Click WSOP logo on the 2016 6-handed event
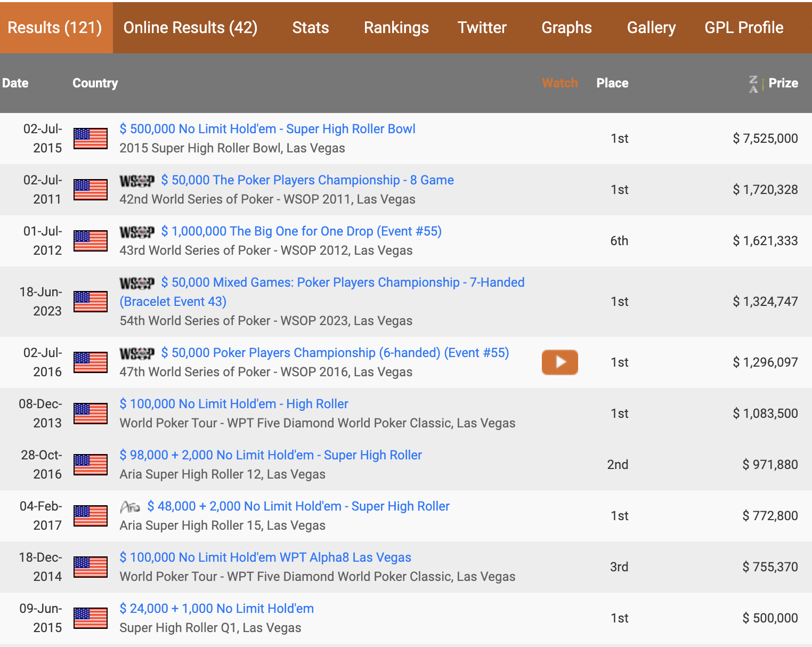812x647 pixels. tap(137, 354)
